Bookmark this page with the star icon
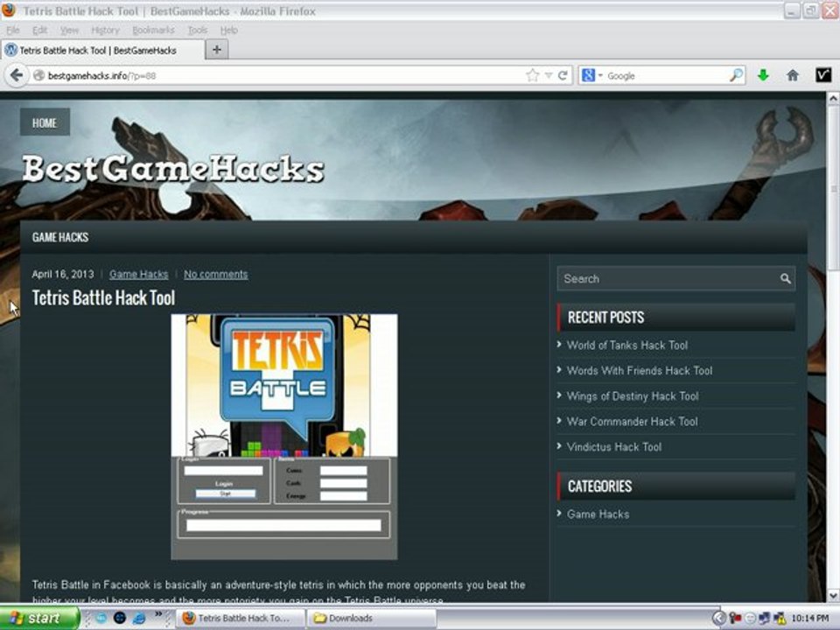840x630 pixels. pos(532,75)
